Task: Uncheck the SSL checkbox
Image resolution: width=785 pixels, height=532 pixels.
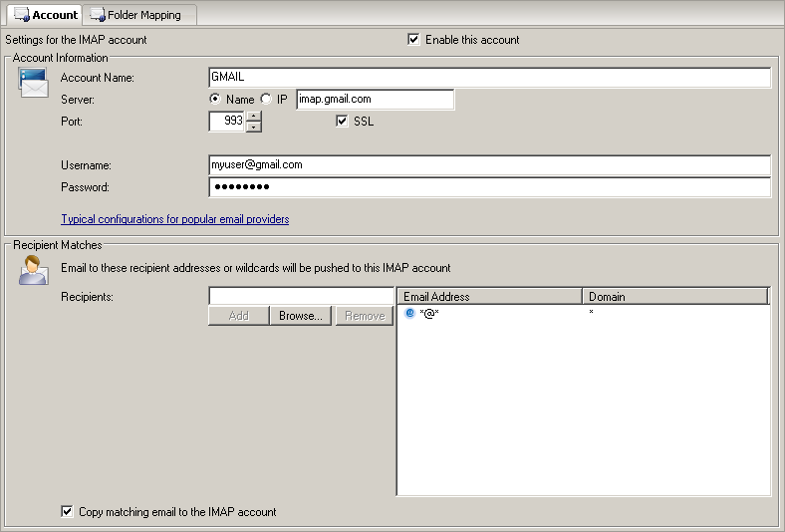Action: [x=343, y=122]
